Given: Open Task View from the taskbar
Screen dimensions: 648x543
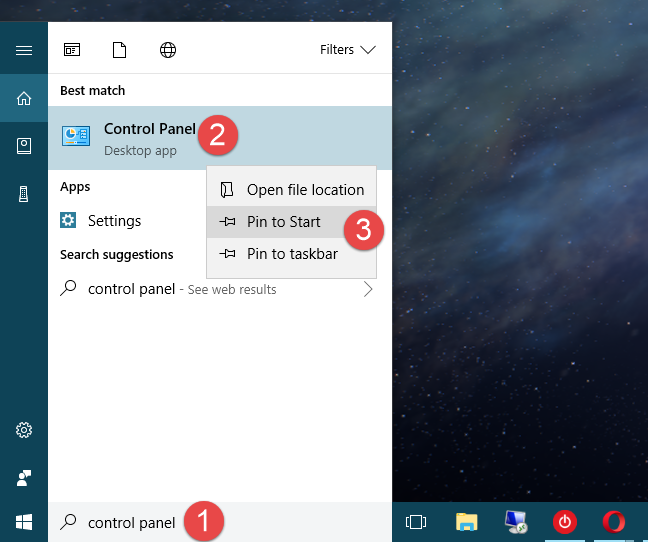Looking at the screenshot, I should click(x=416, y=522).
